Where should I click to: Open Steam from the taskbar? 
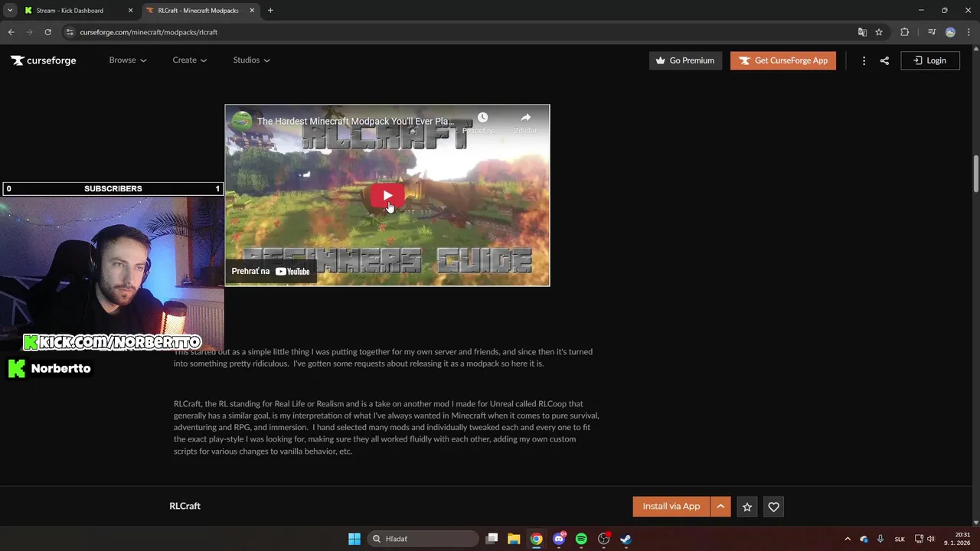point(626,539)
